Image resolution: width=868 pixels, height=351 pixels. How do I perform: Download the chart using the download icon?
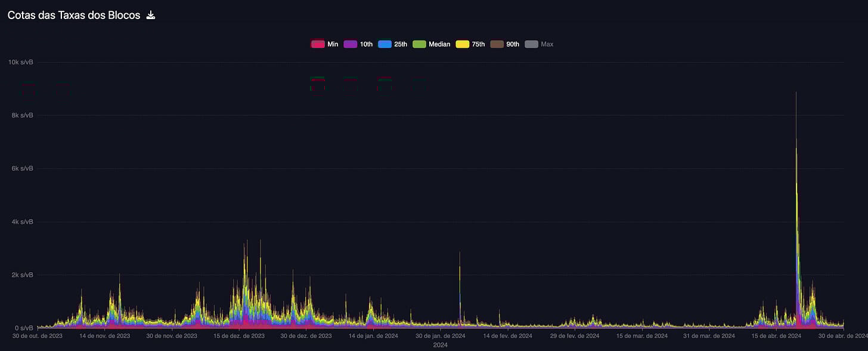(151, 16)
